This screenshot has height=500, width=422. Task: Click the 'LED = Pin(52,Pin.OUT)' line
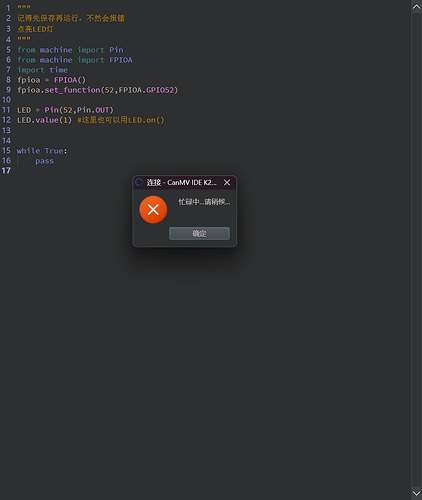point(65,110)
